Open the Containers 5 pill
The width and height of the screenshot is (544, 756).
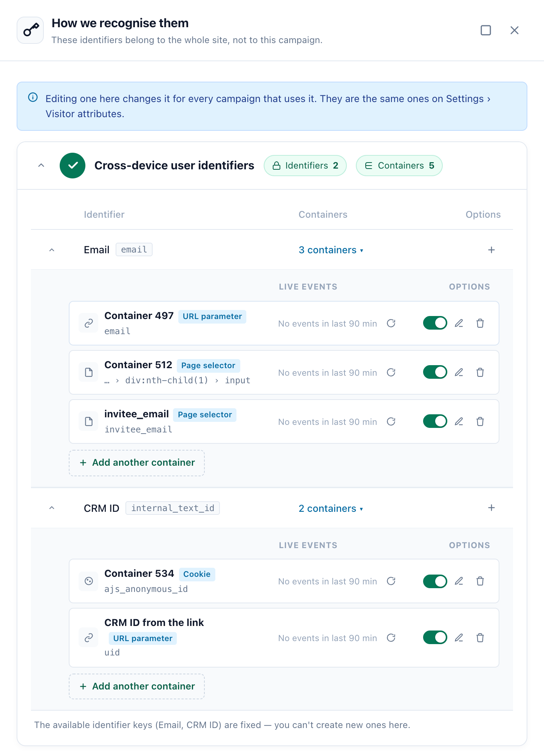(399, 166)
